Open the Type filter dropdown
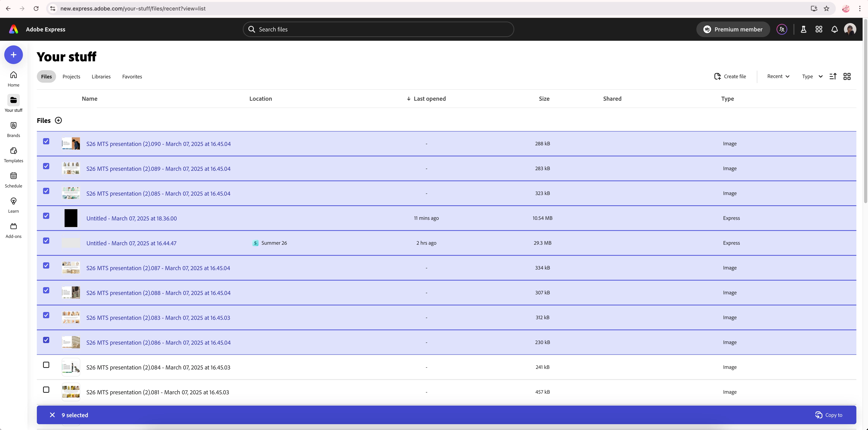The width and height of the screenshot is (868, 430). 812,77
